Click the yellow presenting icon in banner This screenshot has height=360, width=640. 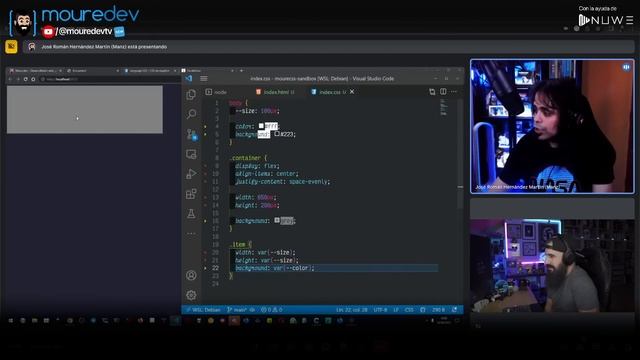(x=11, y=47)
